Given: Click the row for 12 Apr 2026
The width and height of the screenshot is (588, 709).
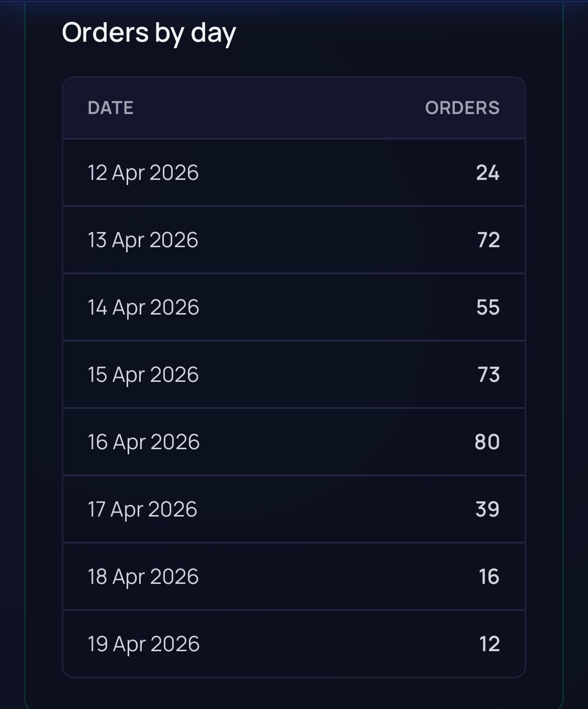Looking at the screenshot, I should pyautogui.click(x=294, y=172).
